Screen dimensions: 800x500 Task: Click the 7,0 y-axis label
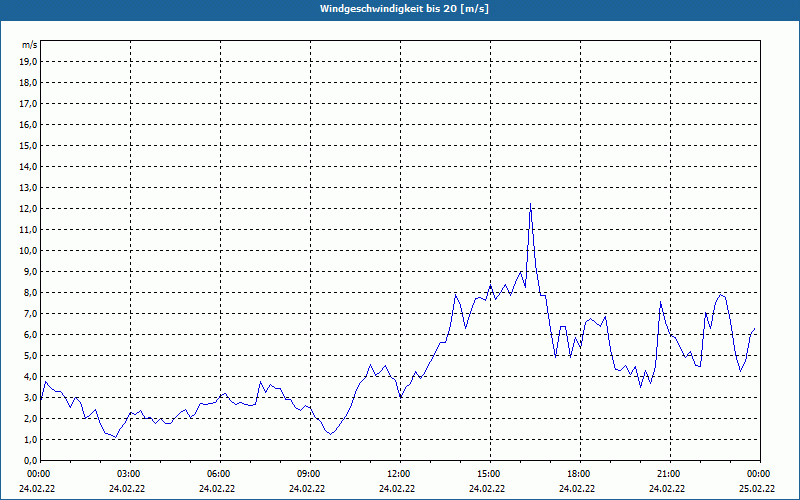point(30,314)
